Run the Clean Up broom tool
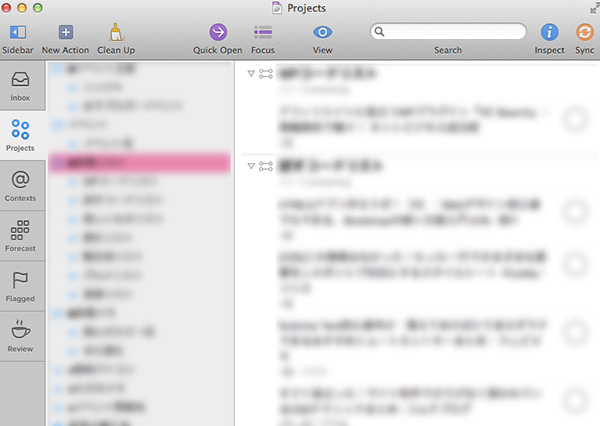The width and height of the screenshot is (600, 426). coord(116,39)
